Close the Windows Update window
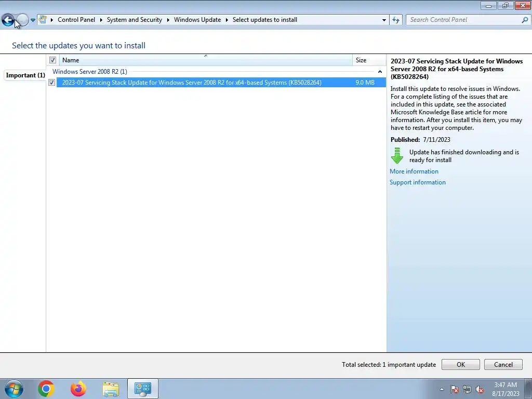Viewport: 532px width, 399px height. pyautogui.click(x=523, y=5)
